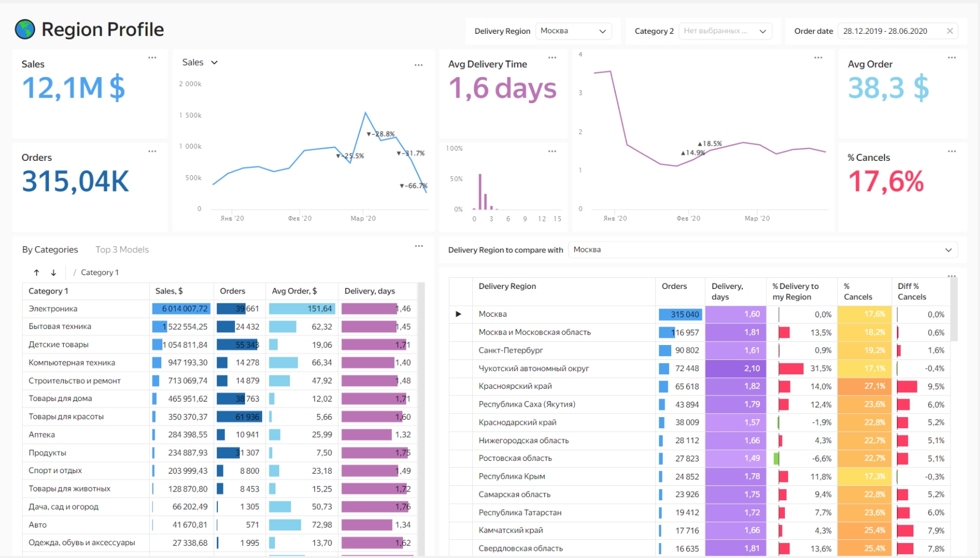Screen dimensions: 980x558
Task: Switch to the Top 3 Models tab
Action: tap(122, 250)
